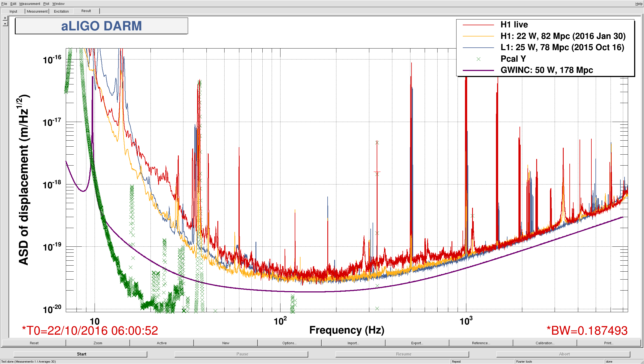Switch to the Measurement tab
Screen dimensions: 644x364
tap(37, 11)
